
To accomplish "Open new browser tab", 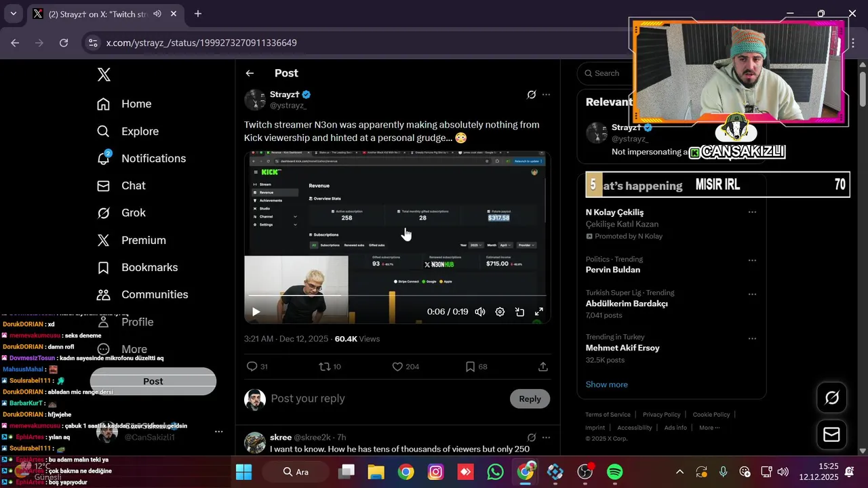I will [198, 14].
